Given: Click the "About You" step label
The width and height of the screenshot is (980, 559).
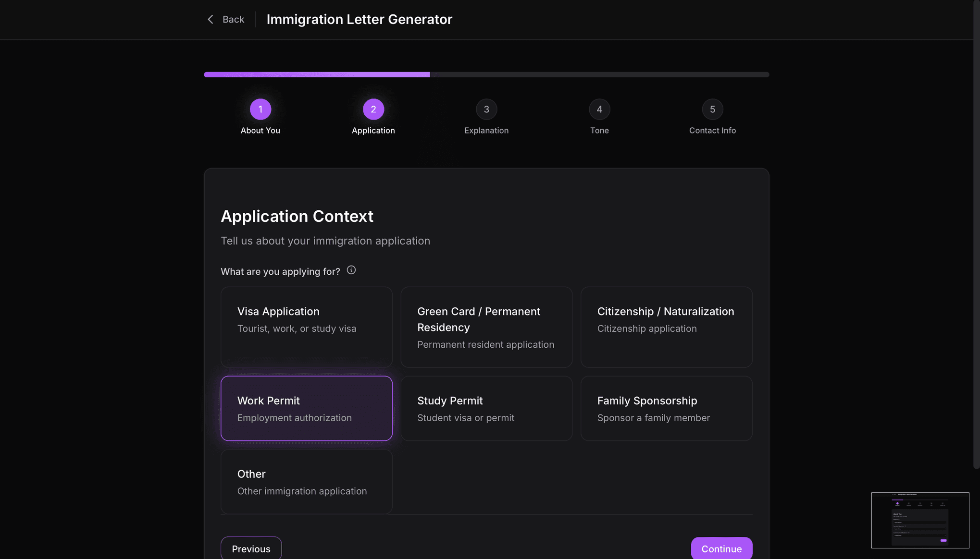Looking at the screenshot, I should click(261, 131).
